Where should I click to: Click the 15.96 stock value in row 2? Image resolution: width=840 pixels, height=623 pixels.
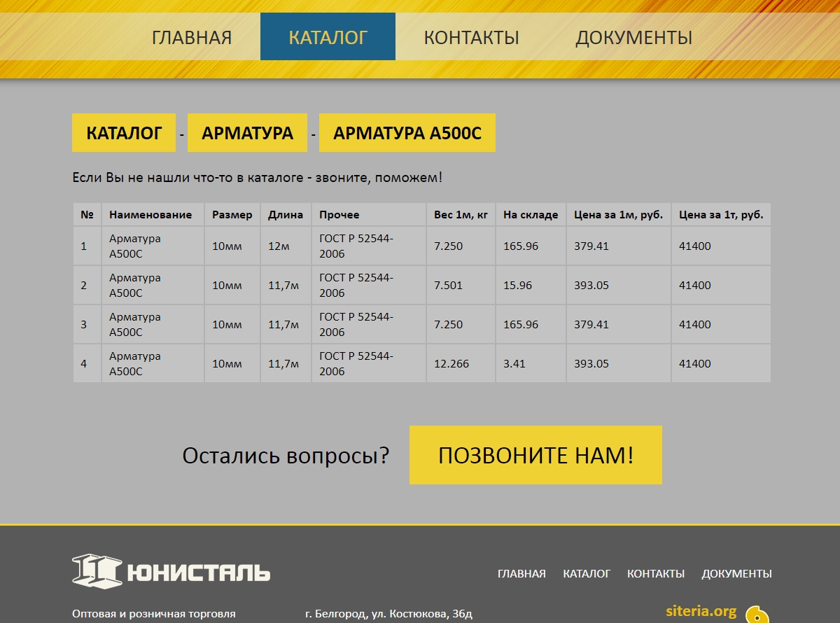tap(517, 286)
